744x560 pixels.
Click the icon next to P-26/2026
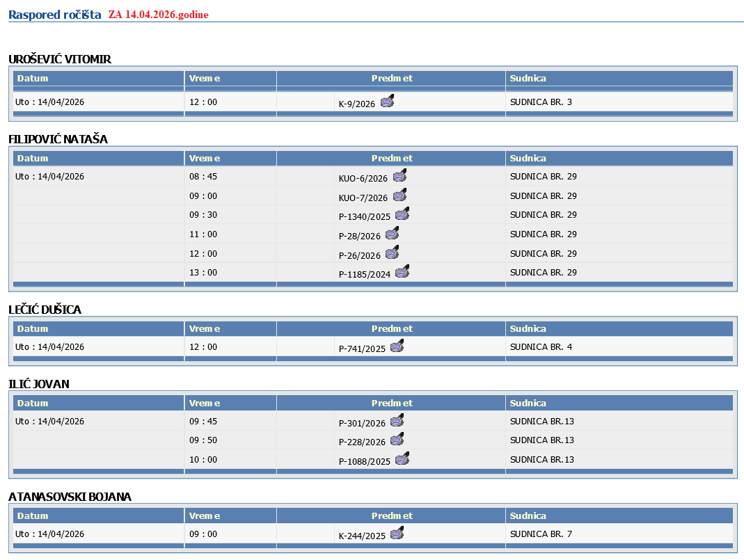pyautogui.click(x=393, y=253)
